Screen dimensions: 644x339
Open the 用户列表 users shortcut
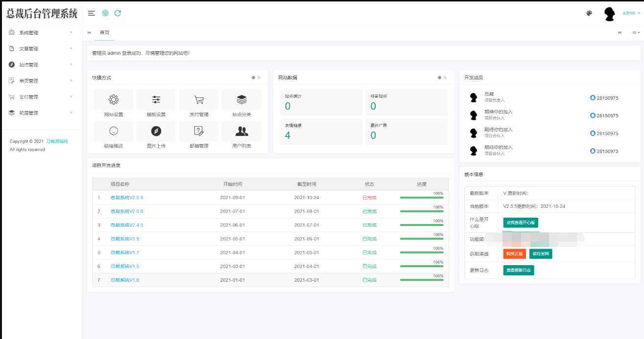[241, 131]
